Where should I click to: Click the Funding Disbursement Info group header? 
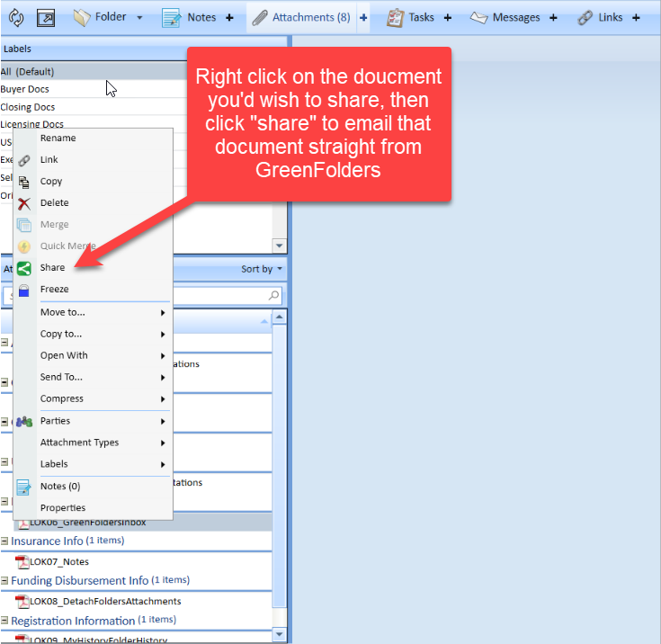[x=101, y=580]
